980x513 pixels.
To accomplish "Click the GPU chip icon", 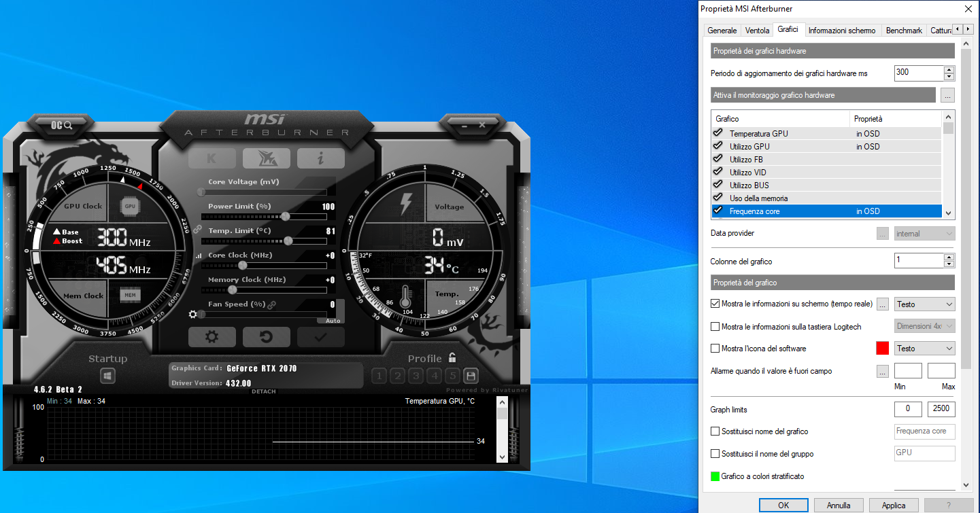I will (129, 206).
